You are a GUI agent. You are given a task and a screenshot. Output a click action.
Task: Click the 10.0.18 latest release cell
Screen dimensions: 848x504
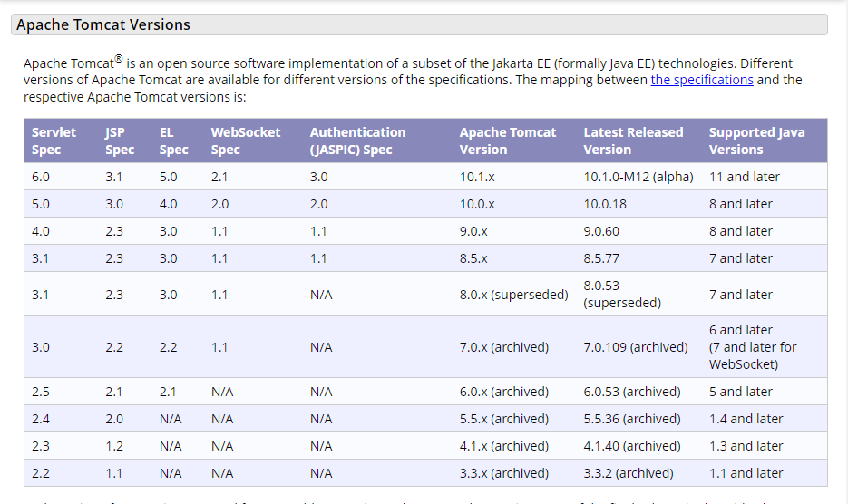605,204
